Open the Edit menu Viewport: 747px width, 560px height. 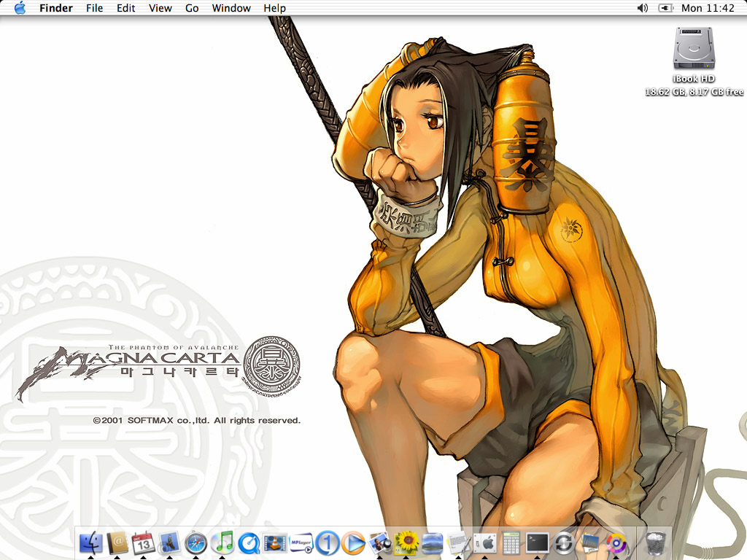click(125, 8)
